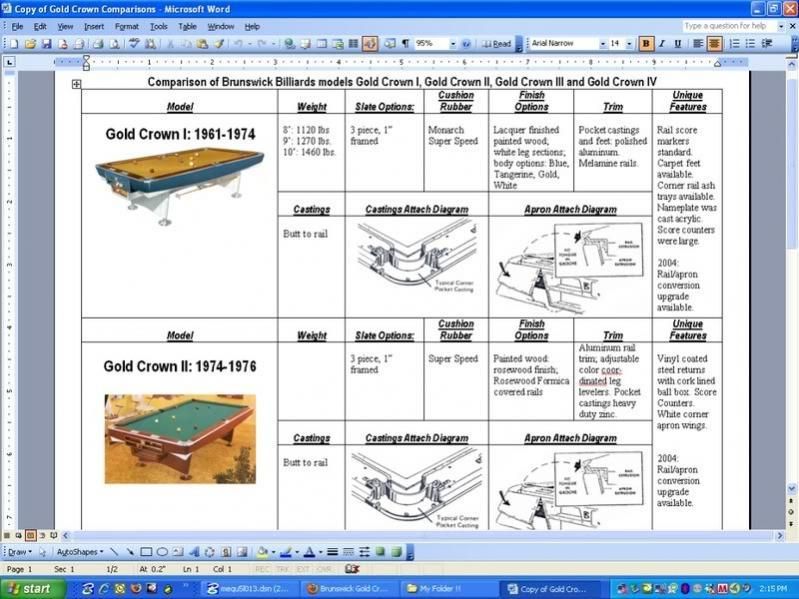Open the Line Style options
The image size is (799, 599).
(332, 552)
